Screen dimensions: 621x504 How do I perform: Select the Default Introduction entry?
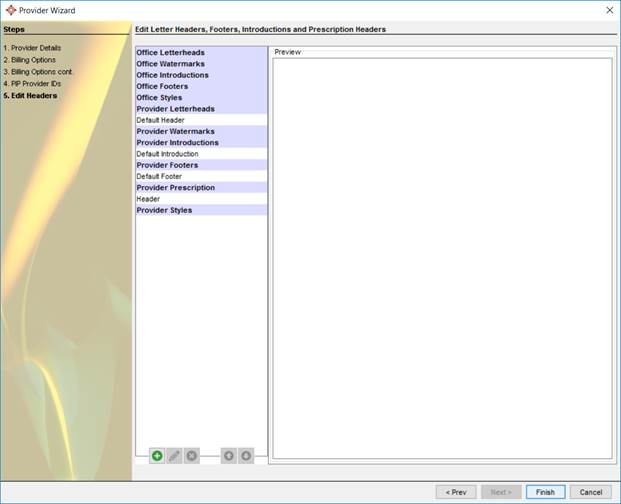coord(201,154)
